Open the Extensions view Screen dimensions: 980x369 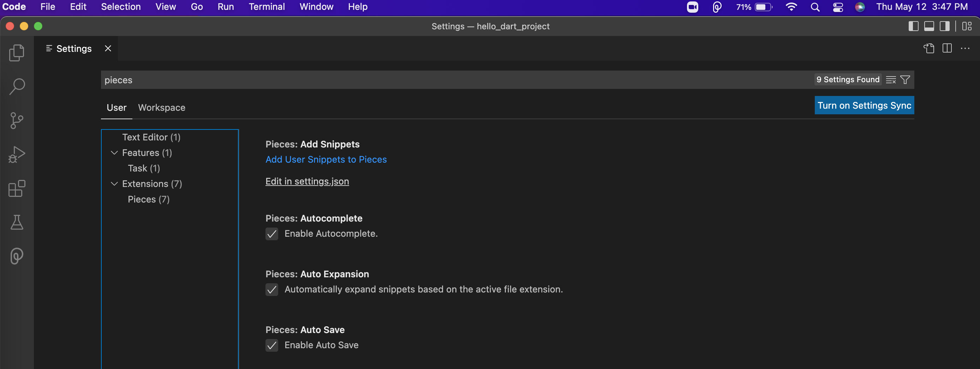click(17, 188)
